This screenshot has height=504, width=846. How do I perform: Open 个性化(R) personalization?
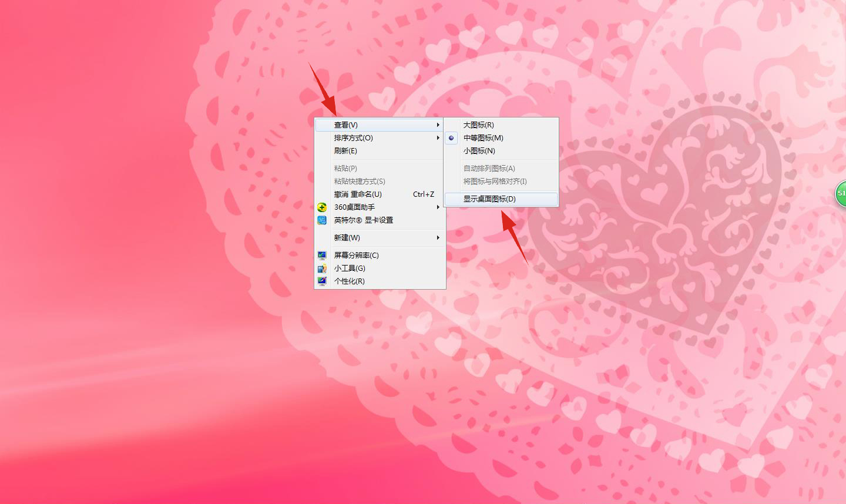pyautogui.click(x=380, y=281)
